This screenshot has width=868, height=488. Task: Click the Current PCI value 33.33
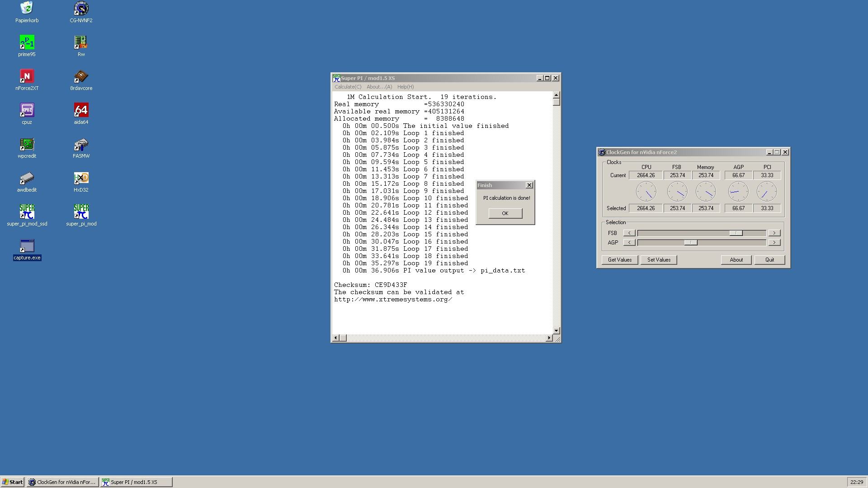pyautogui.click(x=767, y=175)
